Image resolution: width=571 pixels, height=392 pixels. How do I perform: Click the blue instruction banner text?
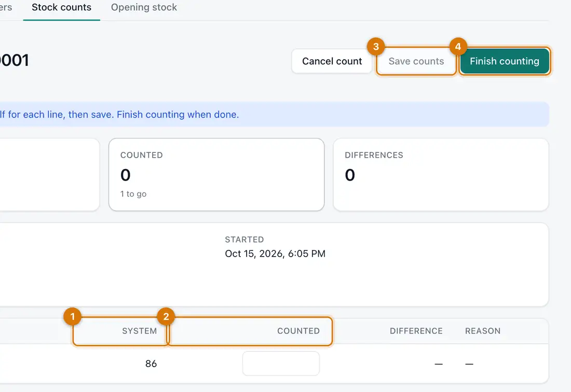[x=119, y=115]
